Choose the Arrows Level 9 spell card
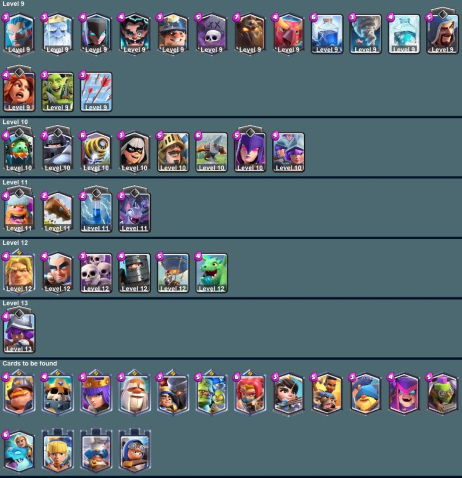 click(96, 91)
